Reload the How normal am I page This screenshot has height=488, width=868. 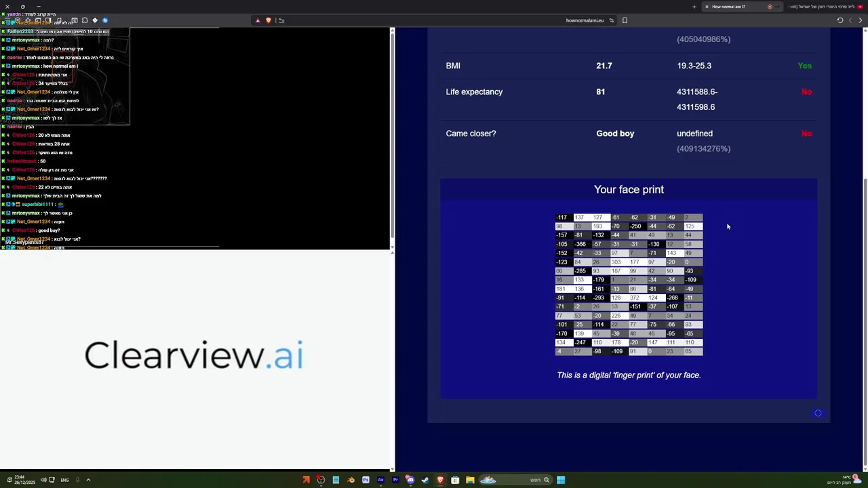[x=840, y=20]
